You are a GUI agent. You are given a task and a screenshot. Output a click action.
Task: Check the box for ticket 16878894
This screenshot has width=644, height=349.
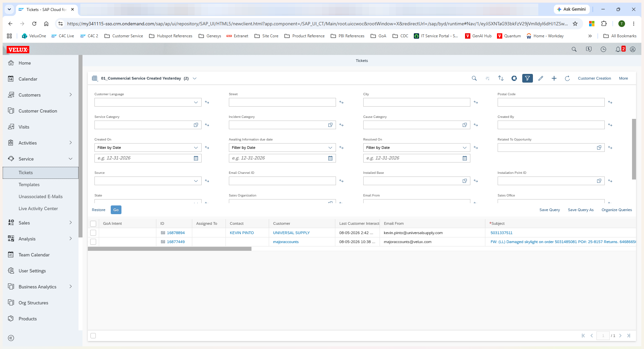pyautogui.click(x=93, y=233)
